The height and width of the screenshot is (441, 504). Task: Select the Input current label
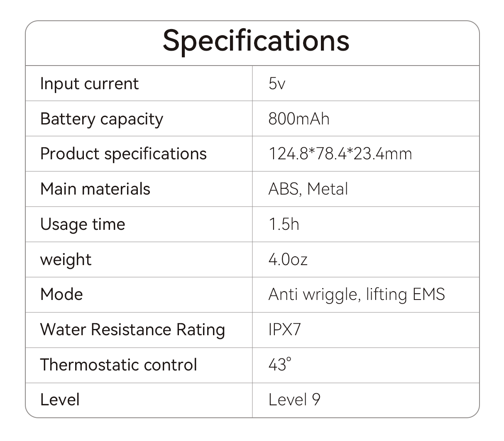tap(89, 84)
